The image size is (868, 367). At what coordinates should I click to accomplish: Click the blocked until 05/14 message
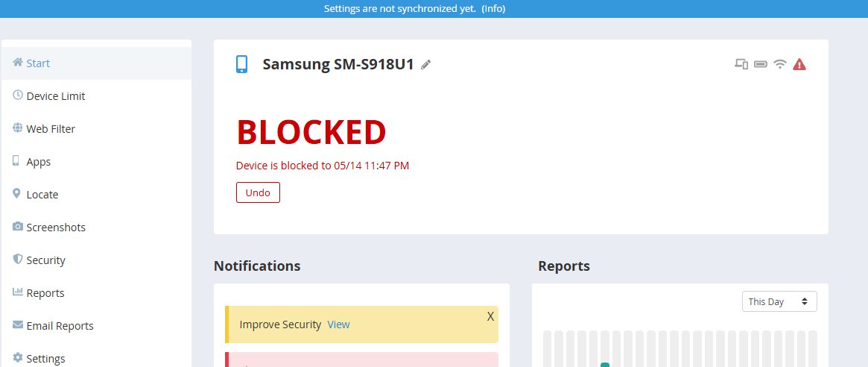pyautogui.click(x=322, y=165)
